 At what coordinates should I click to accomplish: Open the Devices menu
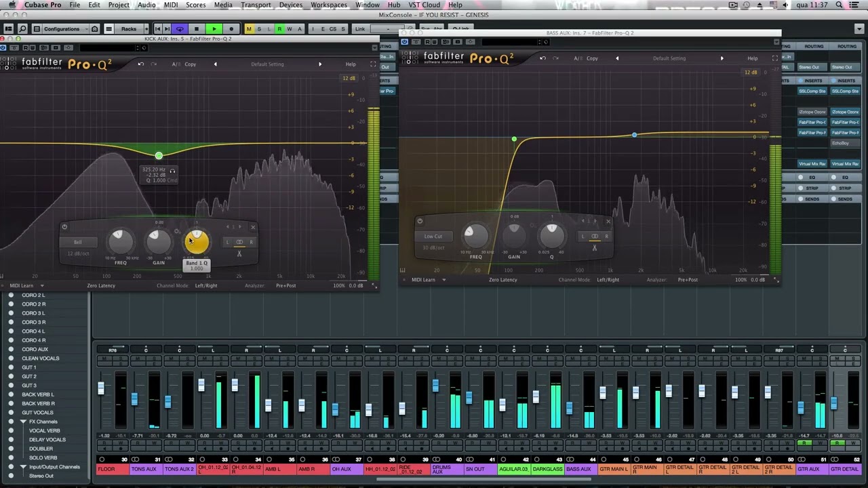(291, 5)
